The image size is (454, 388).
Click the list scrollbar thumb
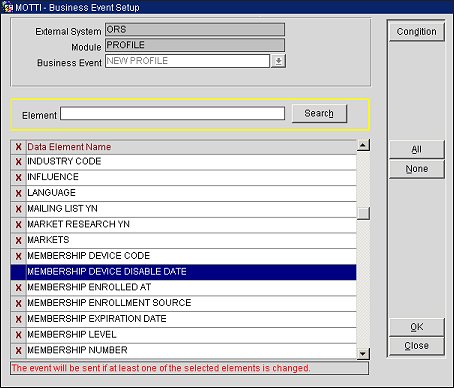[363, 213]
